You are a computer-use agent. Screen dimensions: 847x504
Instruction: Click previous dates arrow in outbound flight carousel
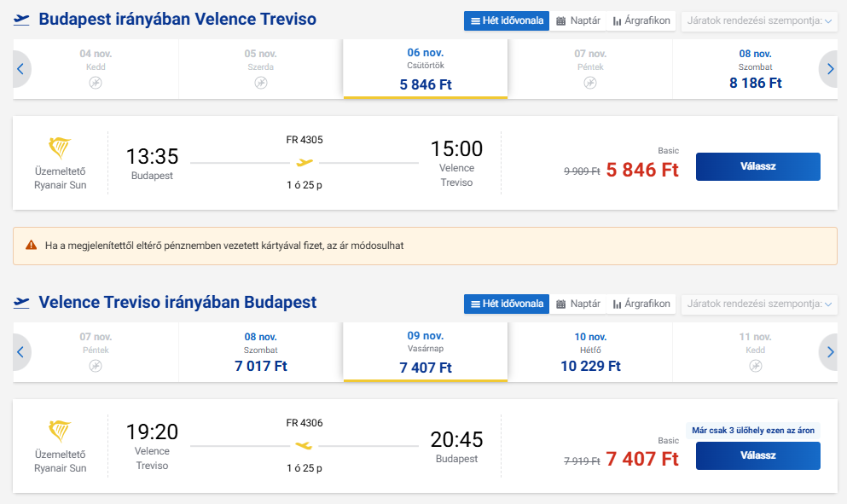(x=20, y=69)
